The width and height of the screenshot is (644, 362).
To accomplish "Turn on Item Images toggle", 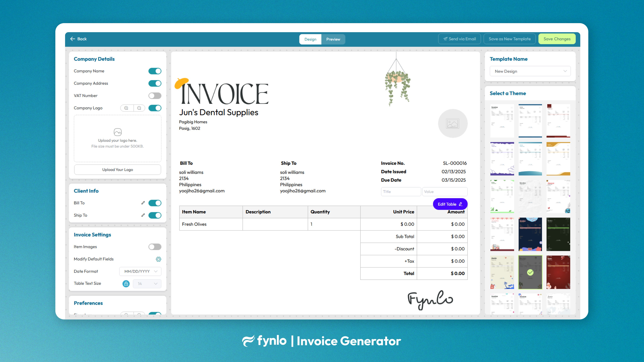I will pyautogui.click(x=155, y=247).
